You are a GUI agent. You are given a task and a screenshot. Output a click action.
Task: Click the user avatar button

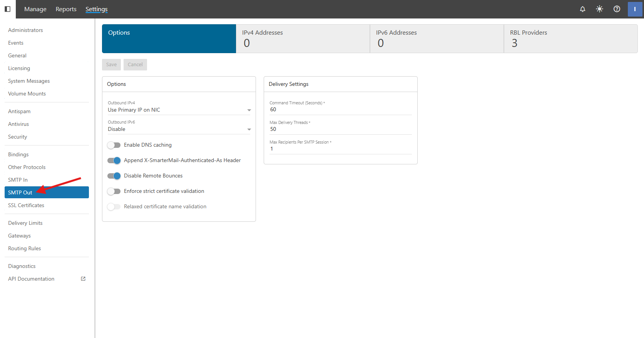(x=635, y=9)
